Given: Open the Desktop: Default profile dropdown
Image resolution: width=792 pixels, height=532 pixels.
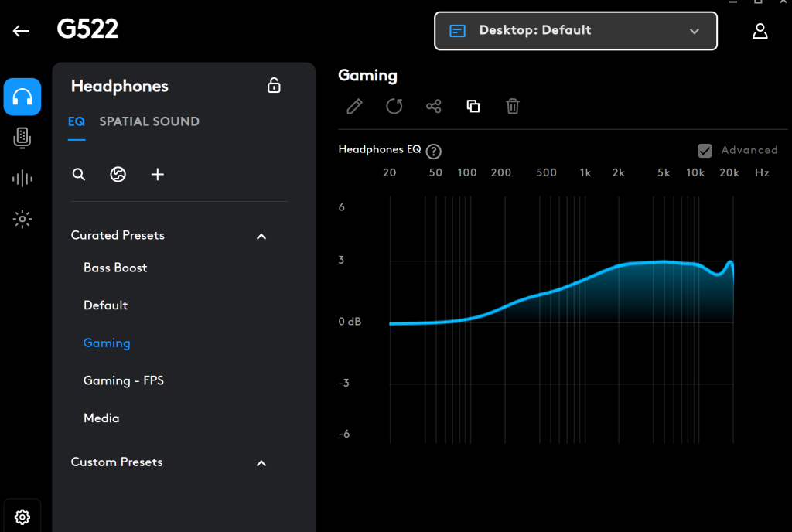Looking at the screenshot, I should pos(575,31).
